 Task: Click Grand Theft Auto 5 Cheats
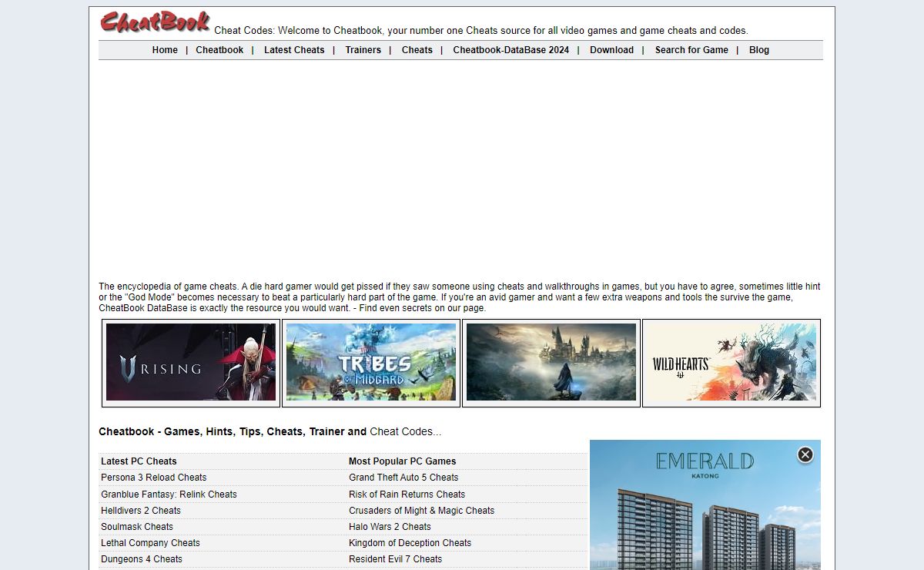tap(403, 478)
